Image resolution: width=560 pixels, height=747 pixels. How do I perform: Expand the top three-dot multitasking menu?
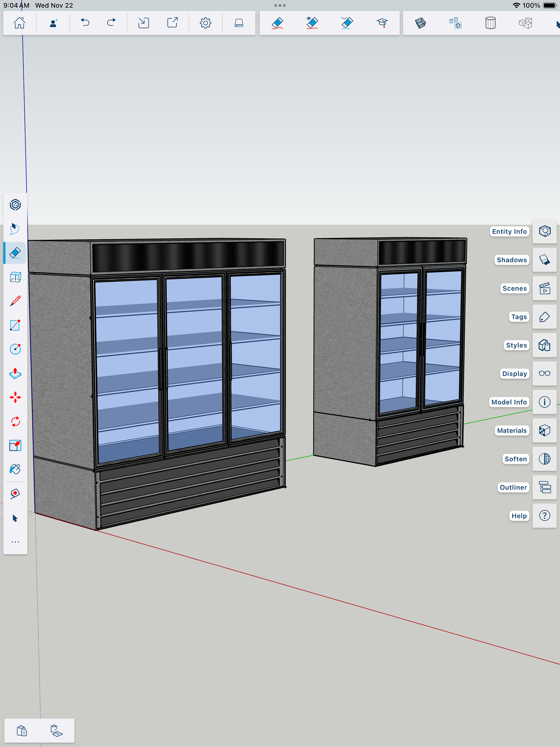(280, 6)
